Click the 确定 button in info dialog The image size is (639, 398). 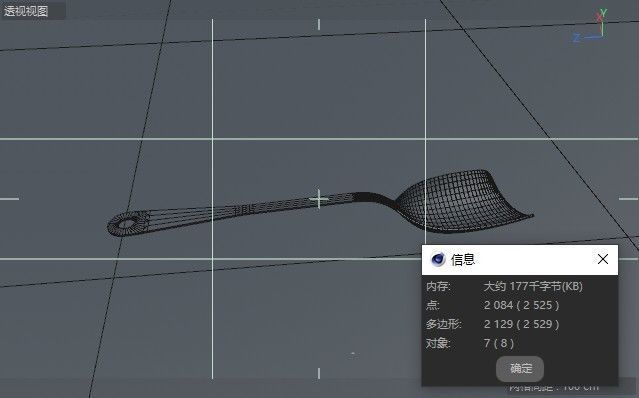tap(520, 369)
